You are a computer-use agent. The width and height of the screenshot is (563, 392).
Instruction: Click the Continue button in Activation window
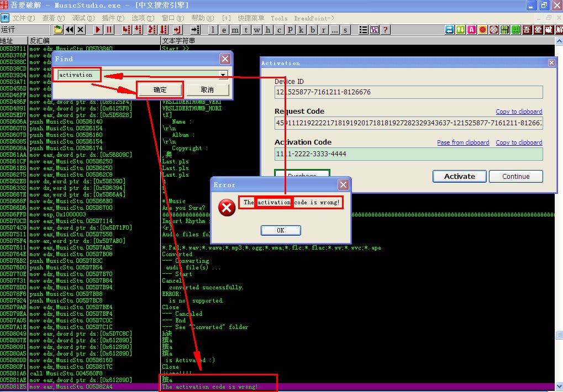coord(516,176)
